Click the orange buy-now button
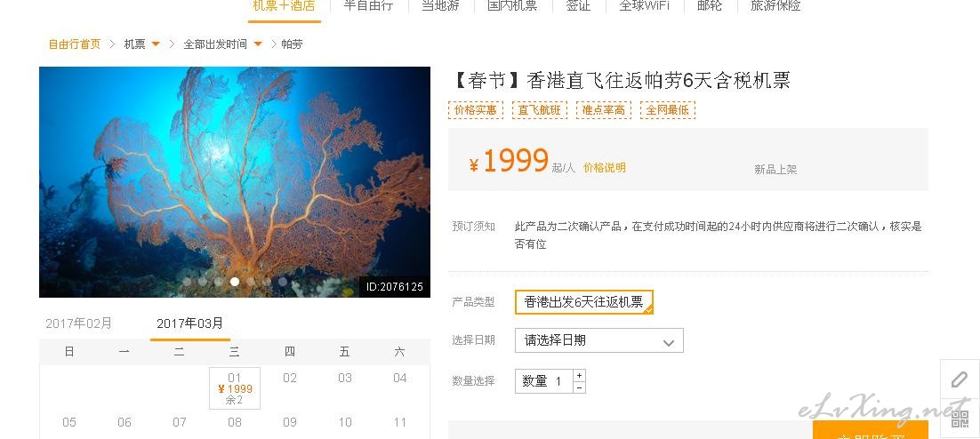The width and height of the screenshot is (980, 439). coord(870,430)
